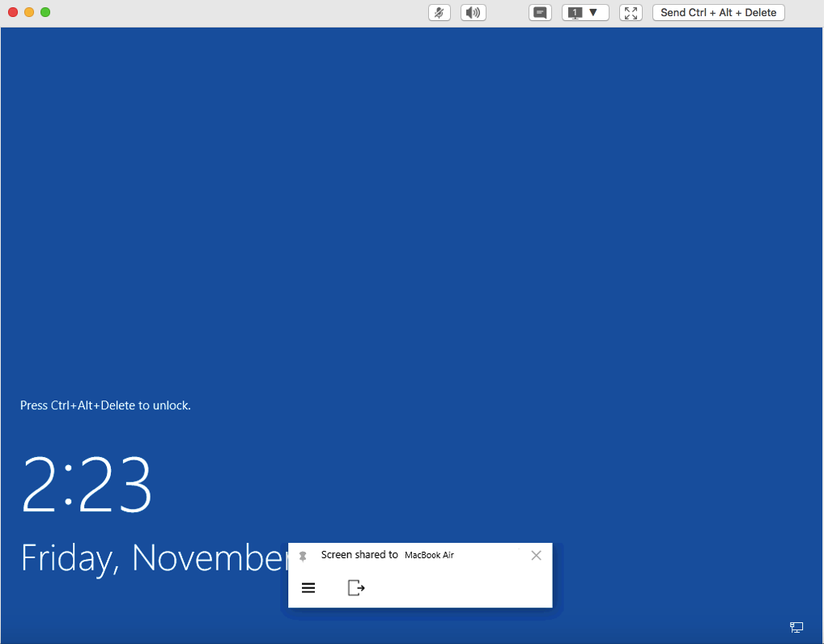Open the chat message window
The image size is (824, 644).
click(x=540, y=13)
